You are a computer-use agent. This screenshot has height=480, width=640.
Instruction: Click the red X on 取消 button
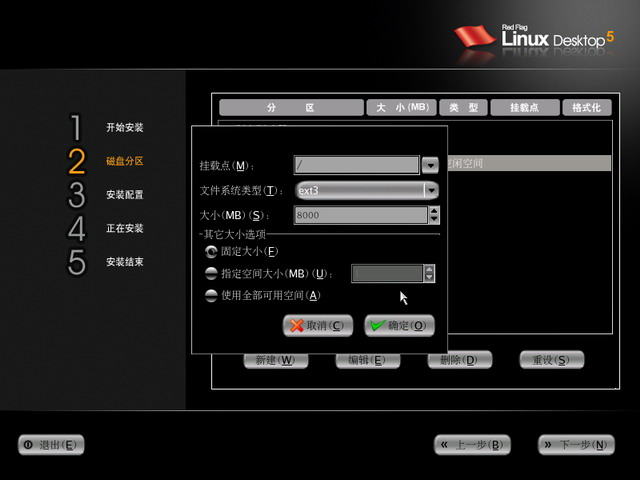tap(297, 325)
